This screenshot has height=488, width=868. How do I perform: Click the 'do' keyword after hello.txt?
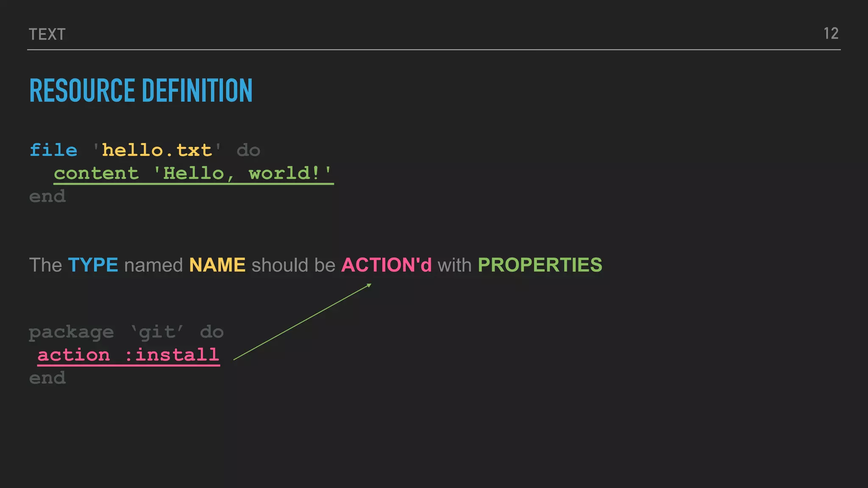point(248,151)
